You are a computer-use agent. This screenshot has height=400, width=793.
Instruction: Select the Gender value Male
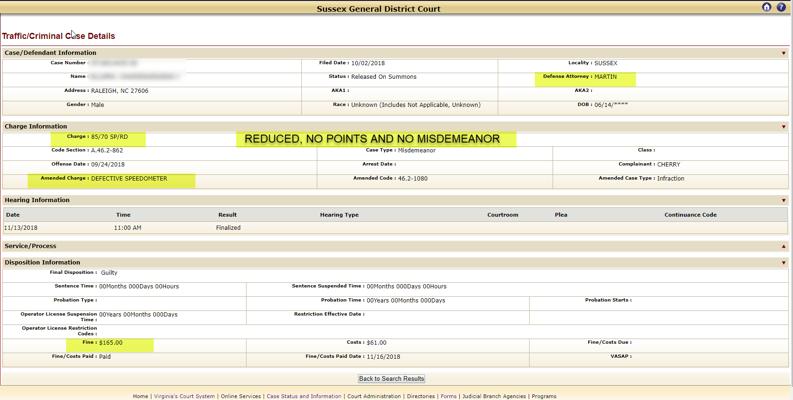click(98, 105)
